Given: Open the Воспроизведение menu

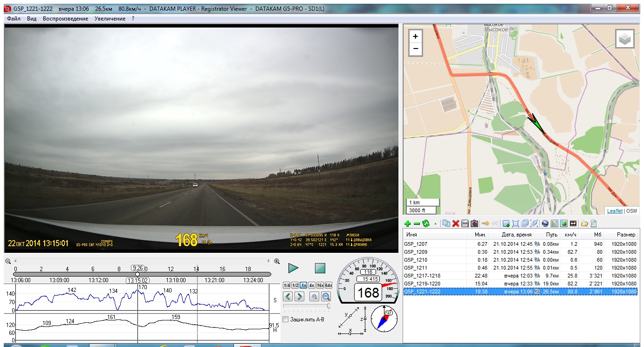Looking at the screenshot, I should click(65, 19).
